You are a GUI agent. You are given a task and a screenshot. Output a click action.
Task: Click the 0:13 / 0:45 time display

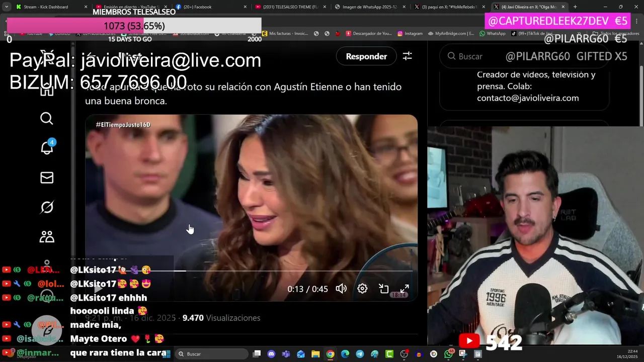307,289
